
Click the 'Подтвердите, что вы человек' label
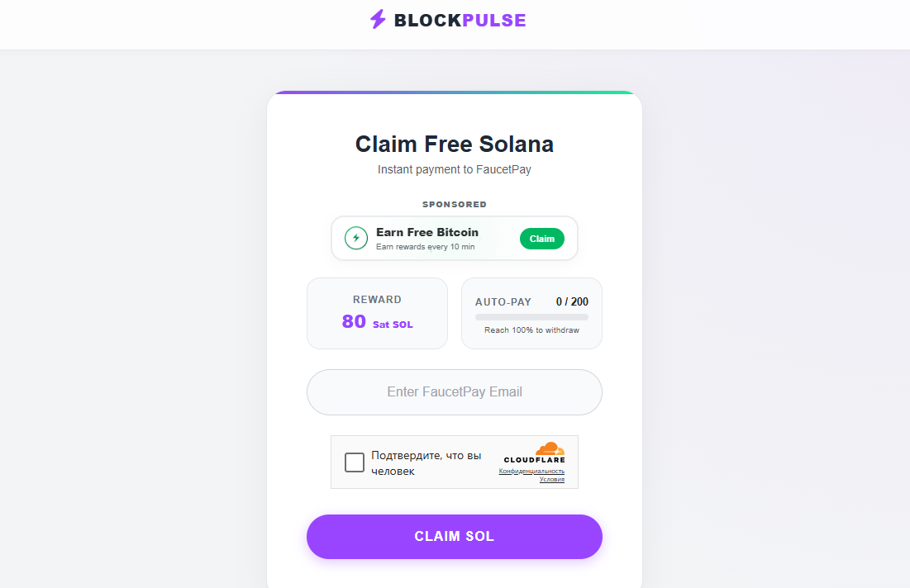pyautogui.click(x=425, y=462)
